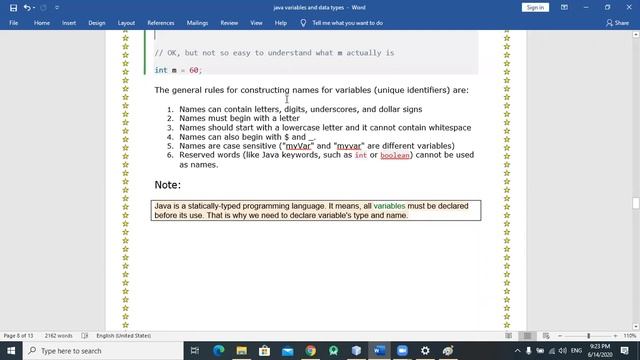Switch to the Home tab
Image resolution: width=640 pixels, height=360 pixels.
pos(42,23)
